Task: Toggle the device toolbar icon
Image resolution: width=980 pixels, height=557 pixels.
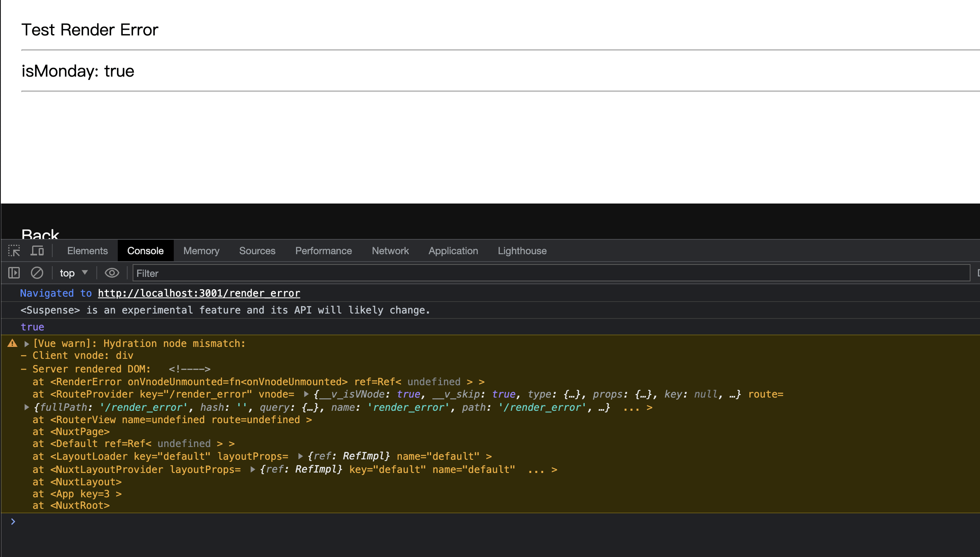Action: (x=37, y=250)
